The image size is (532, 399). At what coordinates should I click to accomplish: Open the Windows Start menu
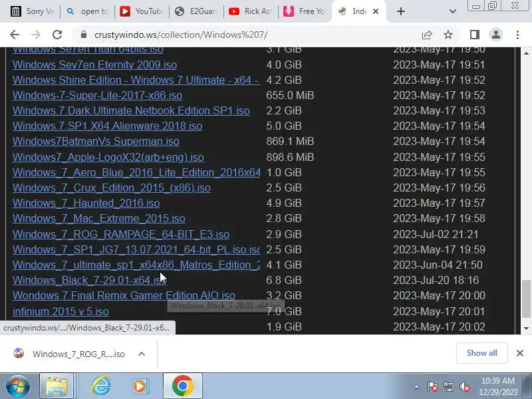coord(18,386)
